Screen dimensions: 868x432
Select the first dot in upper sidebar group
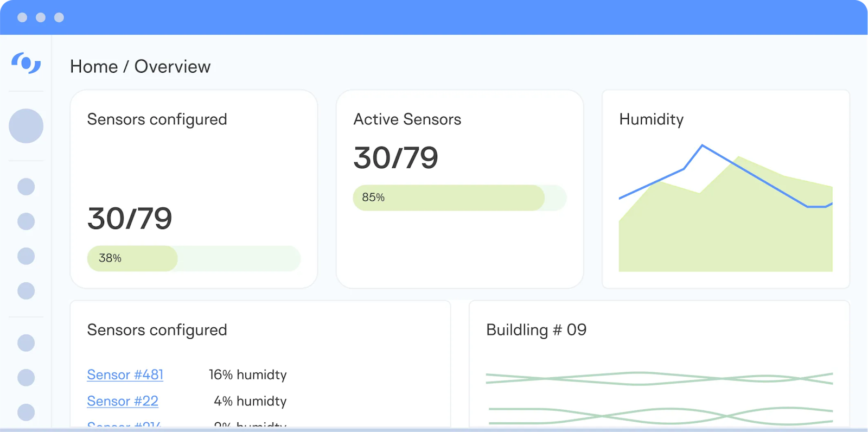point(26,187)
